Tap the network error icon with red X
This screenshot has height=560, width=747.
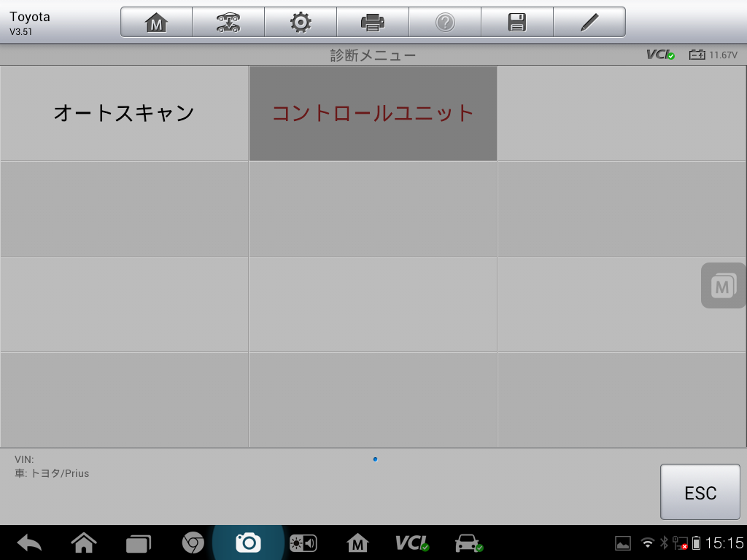tap(680, 543)
